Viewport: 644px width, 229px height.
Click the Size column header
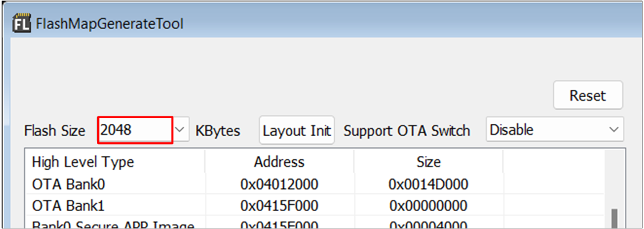click(x=429, y=162)
